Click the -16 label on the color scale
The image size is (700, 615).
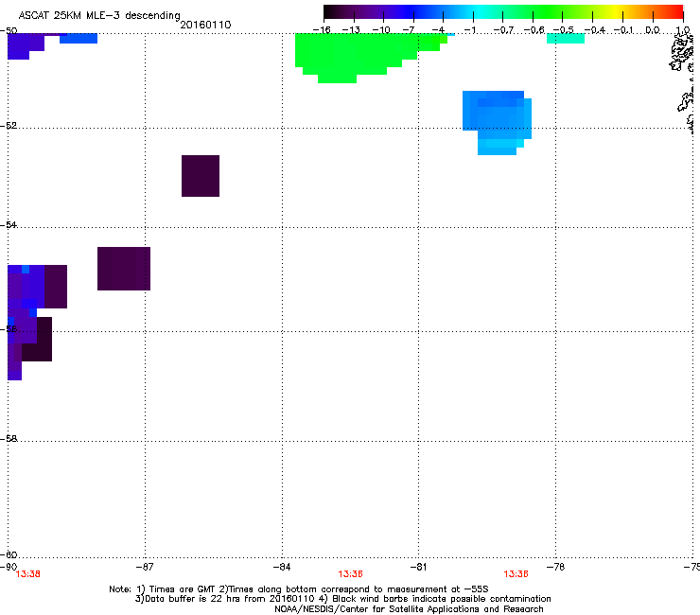[322, 30]
